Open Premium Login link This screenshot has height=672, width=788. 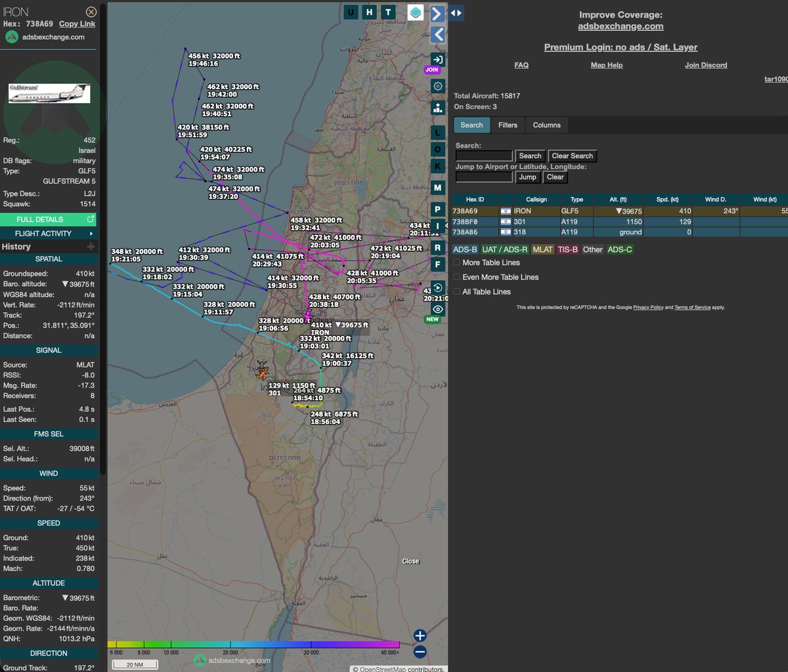tap(621, 47)
